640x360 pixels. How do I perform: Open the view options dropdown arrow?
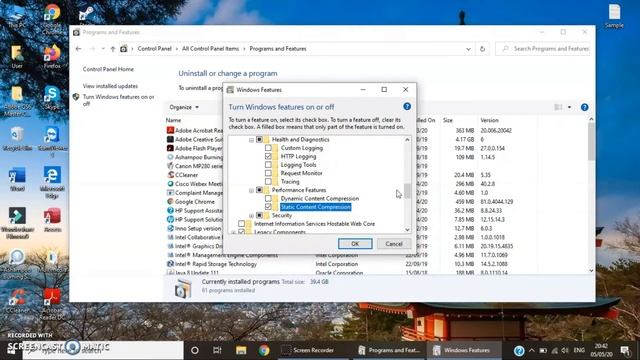569,107
